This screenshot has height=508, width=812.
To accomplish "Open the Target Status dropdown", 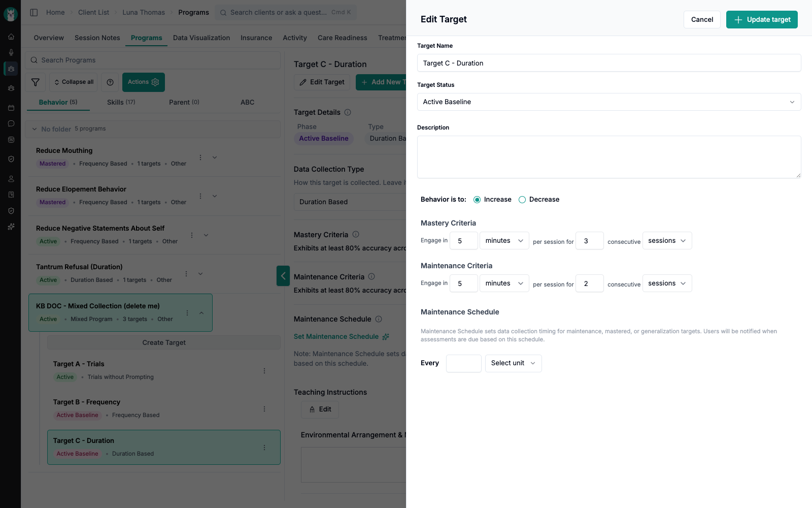I will pyautogui.click(x=609, y=102).
